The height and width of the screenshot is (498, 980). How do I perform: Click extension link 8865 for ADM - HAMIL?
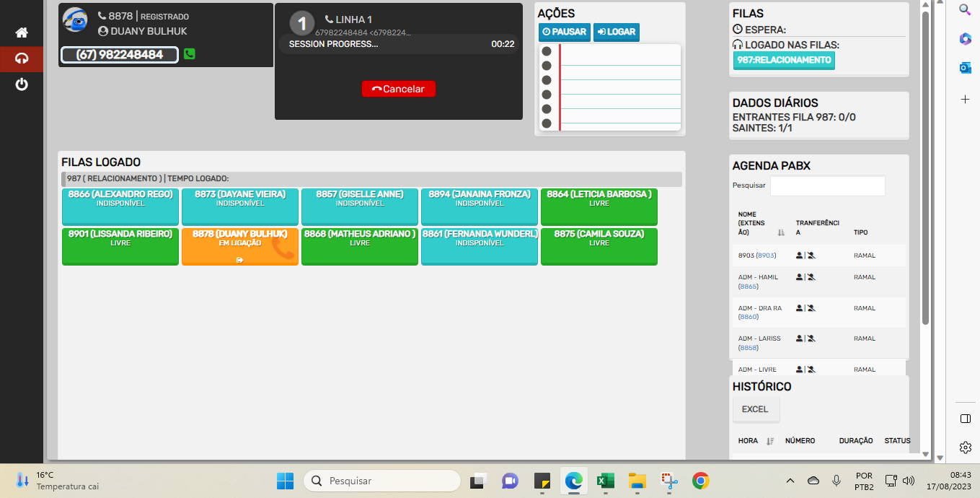tap(749, 287)
